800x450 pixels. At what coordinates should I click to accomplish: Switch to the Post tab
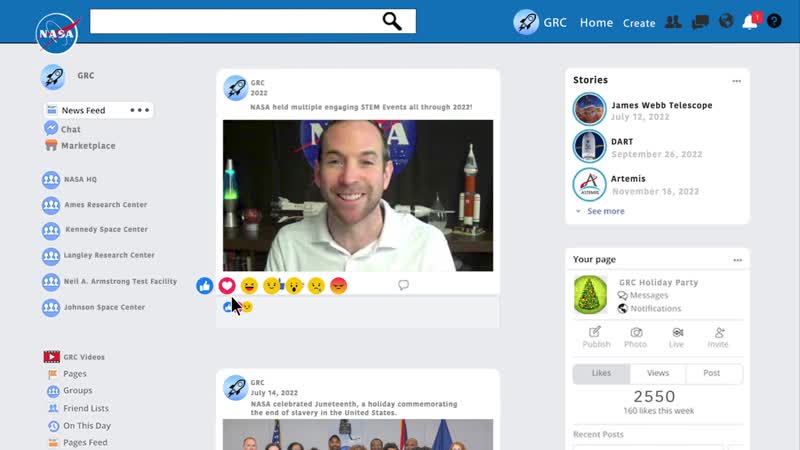(711, 373)
